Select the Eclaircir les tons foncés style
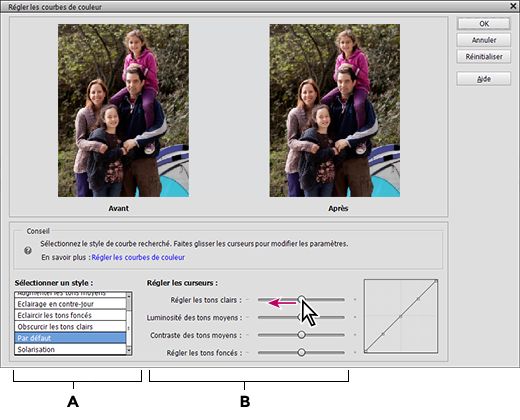Viewport: 520px width, 420px height. point(70,315)
